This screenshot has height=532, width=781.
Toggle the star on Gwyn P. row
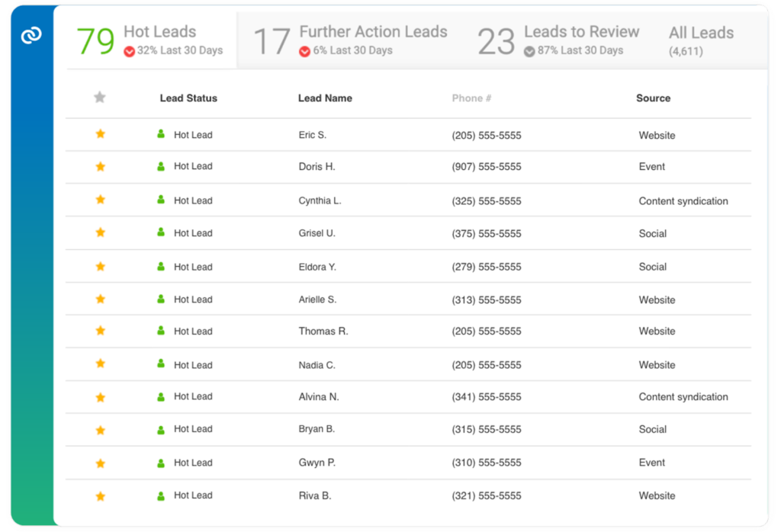100,463
